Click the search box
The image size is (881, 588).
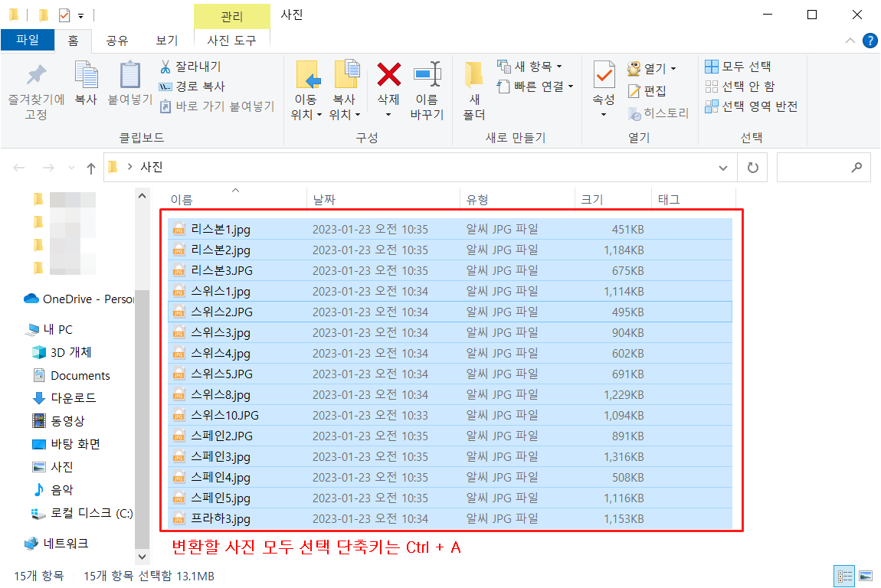pyautogui.click(x=823, y=168)
